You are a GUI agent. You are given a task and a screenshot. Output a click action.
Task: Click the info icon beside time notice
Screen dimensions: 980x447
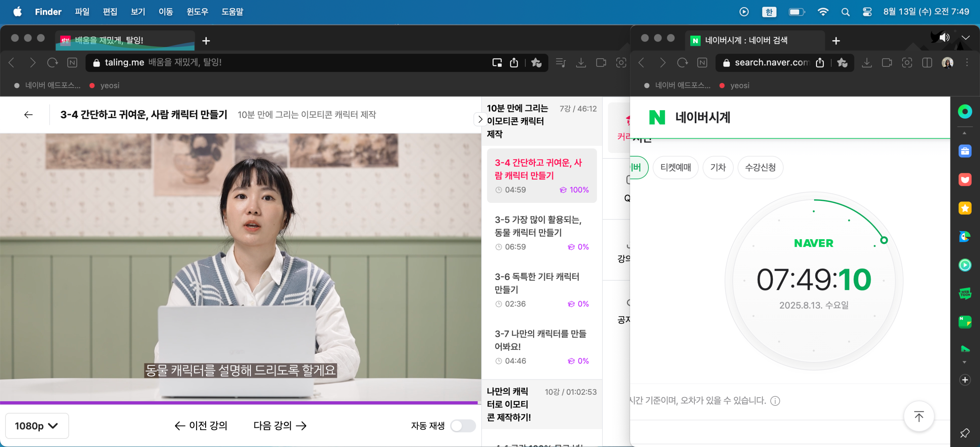click(x=775, y=401)
